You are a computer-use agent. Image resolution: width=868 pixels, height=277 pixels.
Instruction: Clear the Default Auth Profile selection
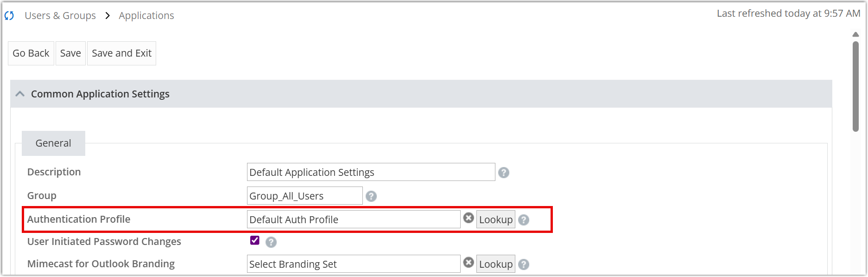coord(468,217)
